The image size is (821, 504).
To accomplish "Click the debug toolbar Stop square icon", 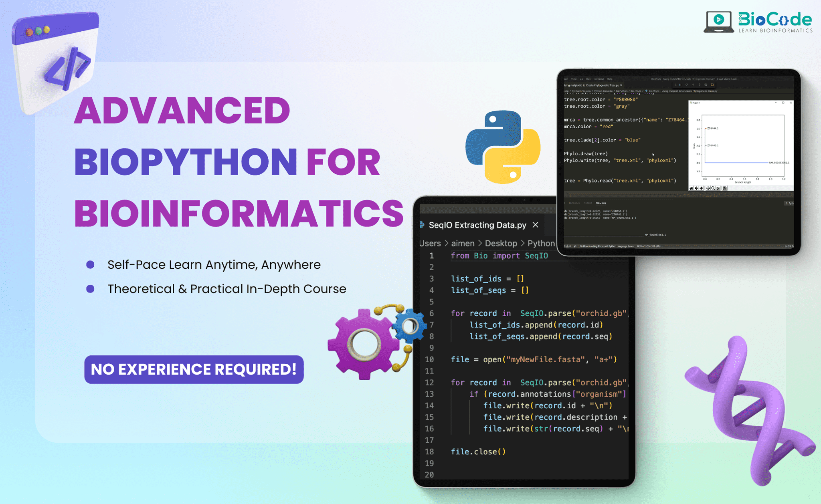I will point(712,85).
